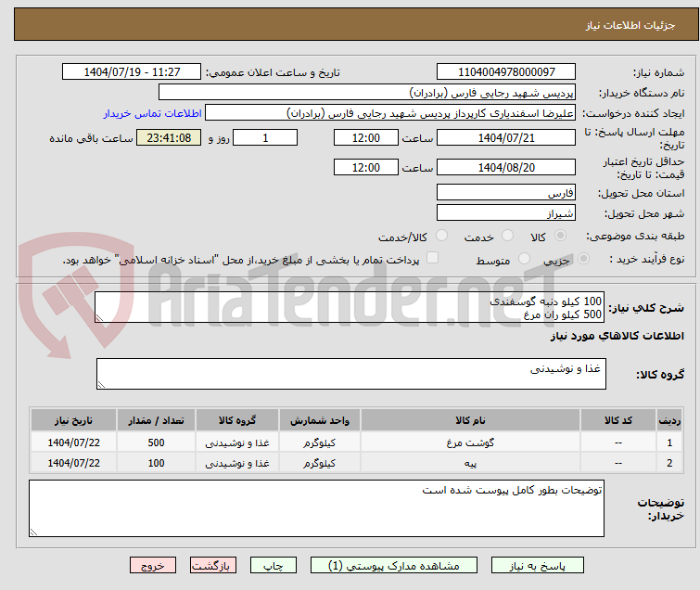
Task: Click the واحد شمارش column header
Action: pyautogui.click(x=320, y=420)
